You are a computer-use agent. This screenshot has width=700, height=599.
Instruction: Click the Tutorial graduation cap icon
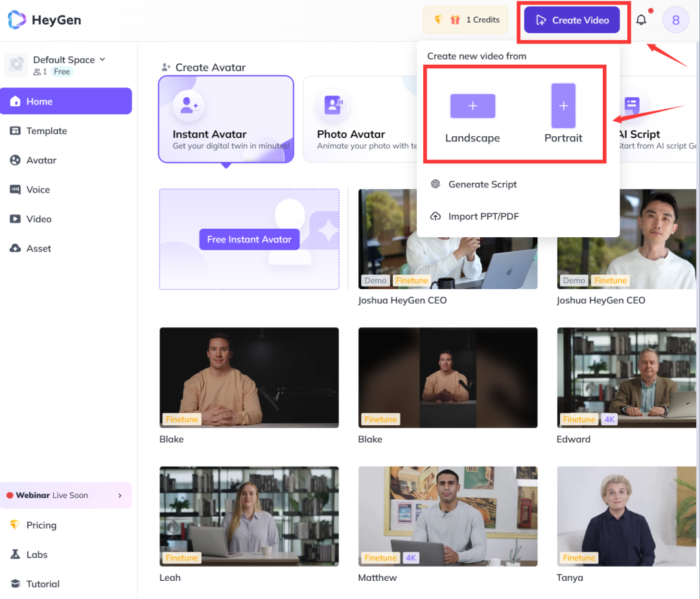coord(15,584)
